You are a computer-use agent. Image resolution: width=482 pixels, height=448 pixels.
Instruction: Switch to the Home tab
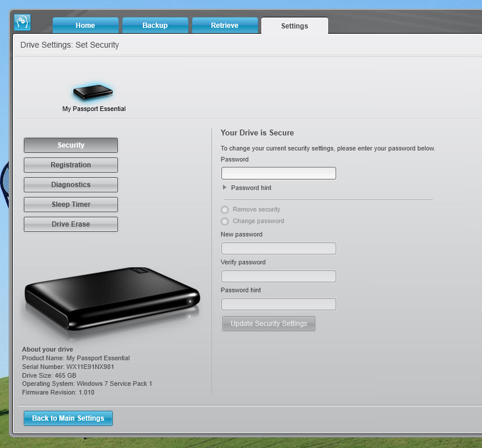click(85, 25)
